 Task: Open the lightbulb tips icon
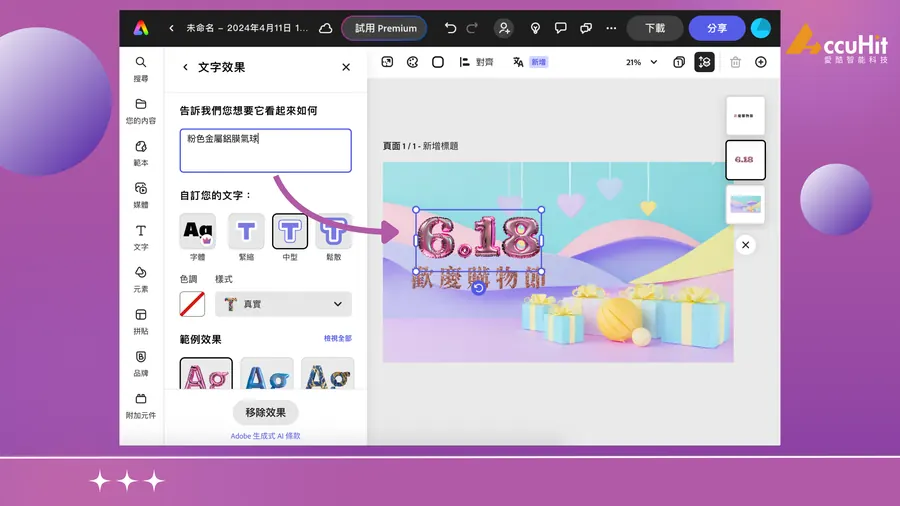coord(535,28)
